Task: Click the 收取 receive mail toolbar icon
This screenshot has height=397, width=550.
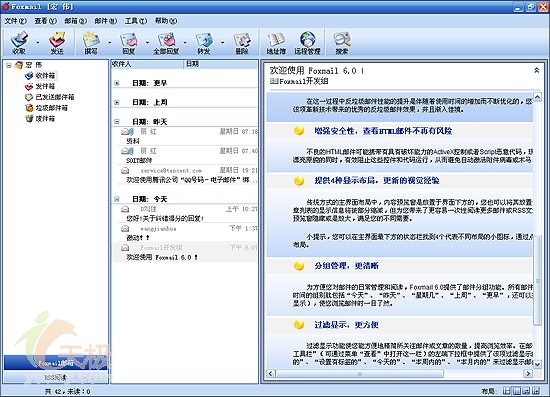Action: [x=19, y=42]
